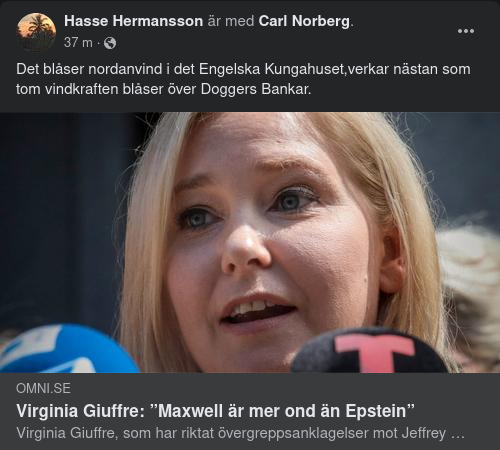Image resolution: width=500 pixels, height=450 pixels.
Task: Expand the truncated description ellipsis
Action: pyautogui.click(x=457, y=434)
